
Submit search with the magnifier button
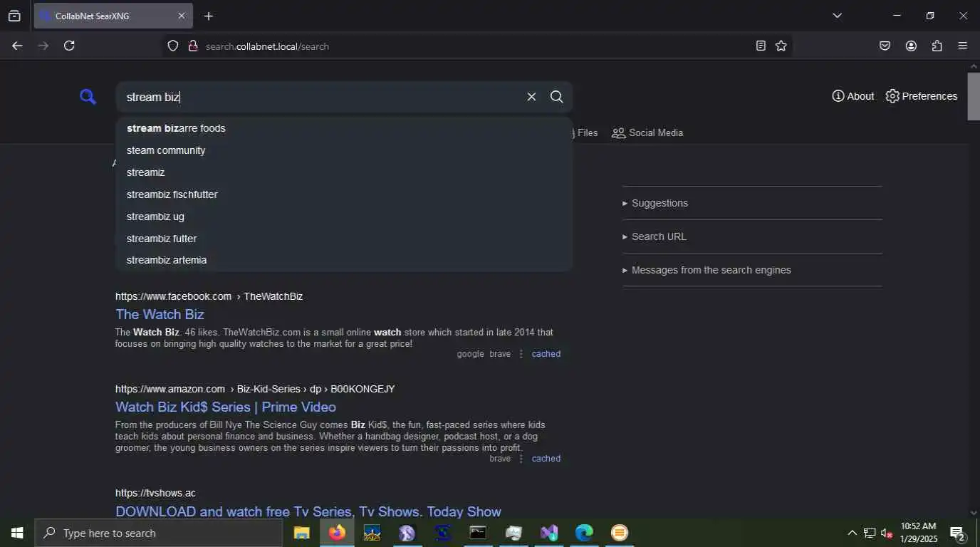coord(557,97)
